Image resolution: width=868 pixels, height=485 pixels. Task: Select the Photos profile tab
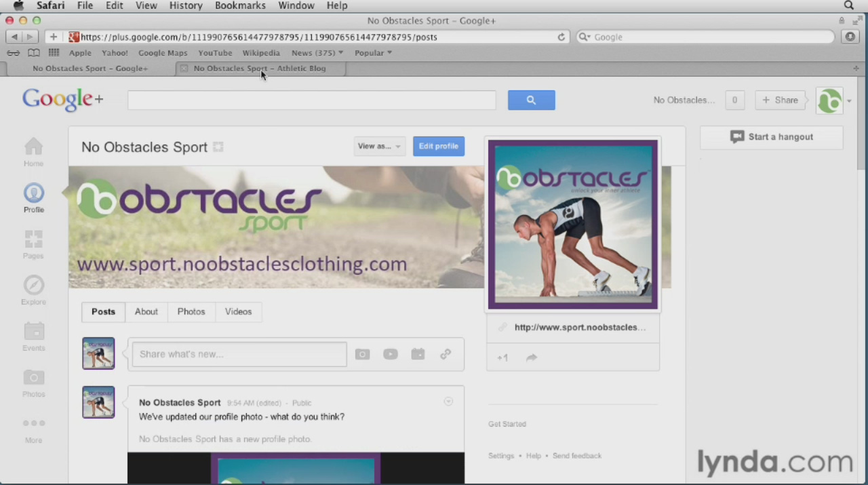(x=191, y=311)
